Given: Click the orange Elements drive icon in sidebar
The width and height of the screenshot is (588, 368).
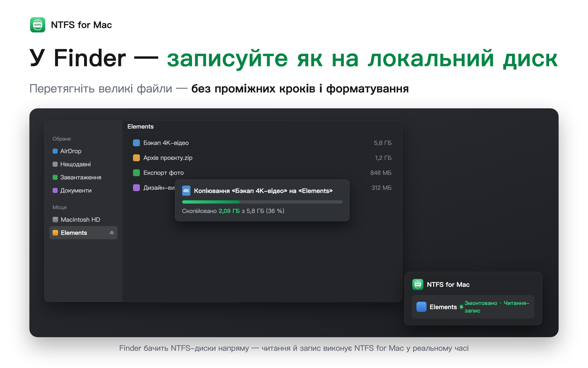Looking at the screenshot, I should 55,233.
